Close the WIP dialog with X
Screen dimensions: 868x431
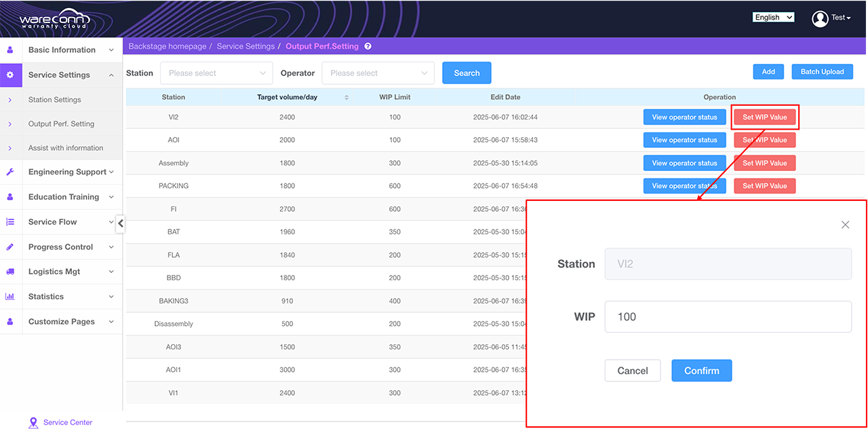(x=845, y=225)
